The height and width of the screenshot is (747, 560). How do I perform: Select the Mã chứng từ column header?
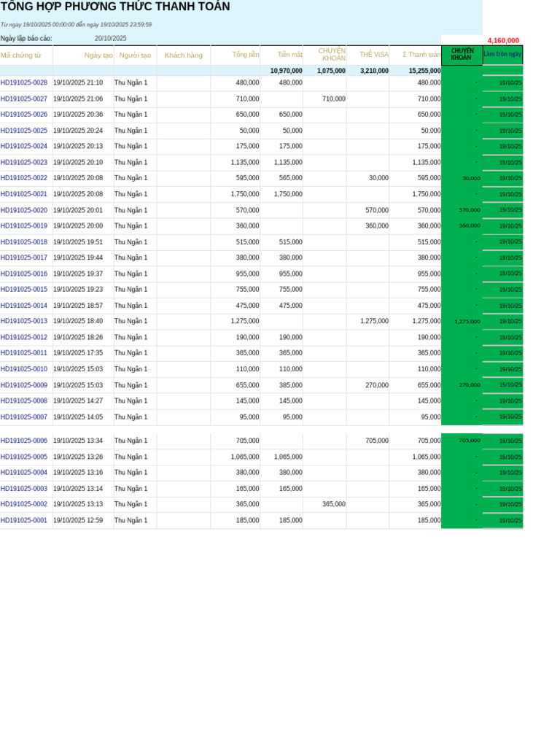pos(21,55)
